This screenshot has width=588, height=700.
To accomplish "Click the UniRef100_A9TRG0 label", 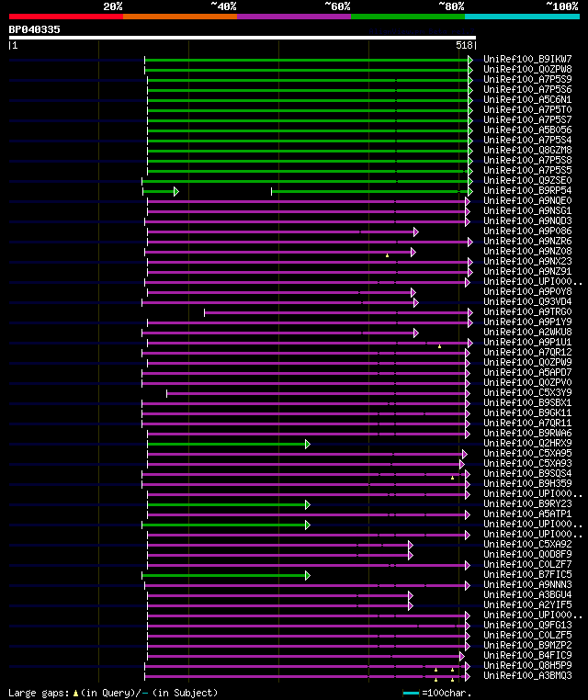I will pyautogui.click(x=527, y=311).
